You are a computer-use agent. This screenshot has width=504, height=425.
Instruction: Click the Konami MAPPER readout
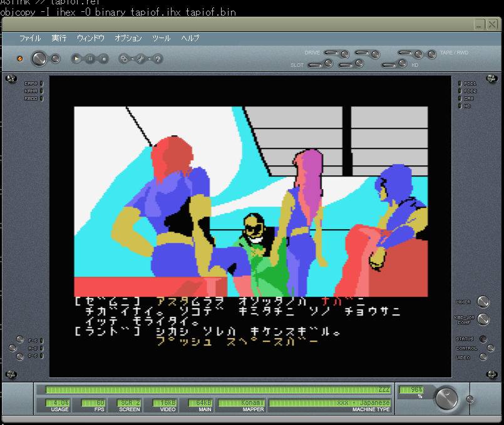click(241, 403)
